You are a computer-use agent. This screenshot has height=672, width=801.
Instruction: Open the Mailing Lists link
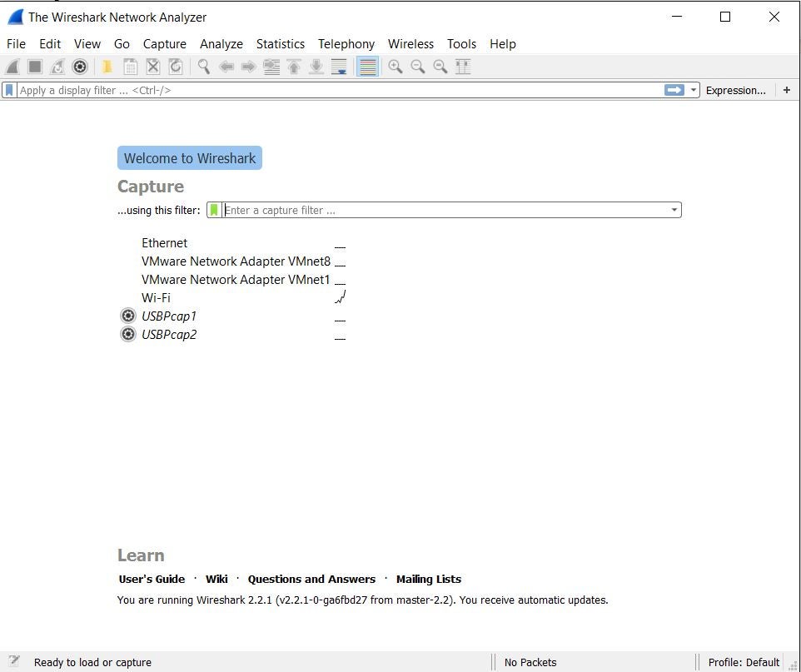(429, 580)
